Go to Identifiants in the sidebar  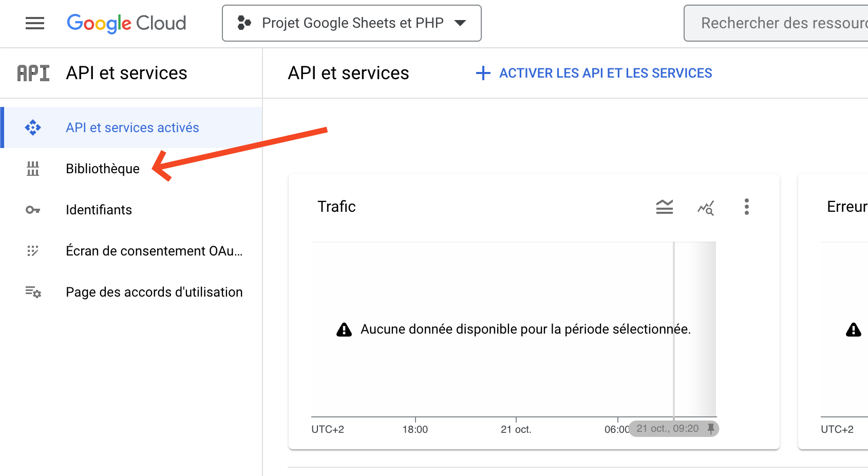[99, 210]
